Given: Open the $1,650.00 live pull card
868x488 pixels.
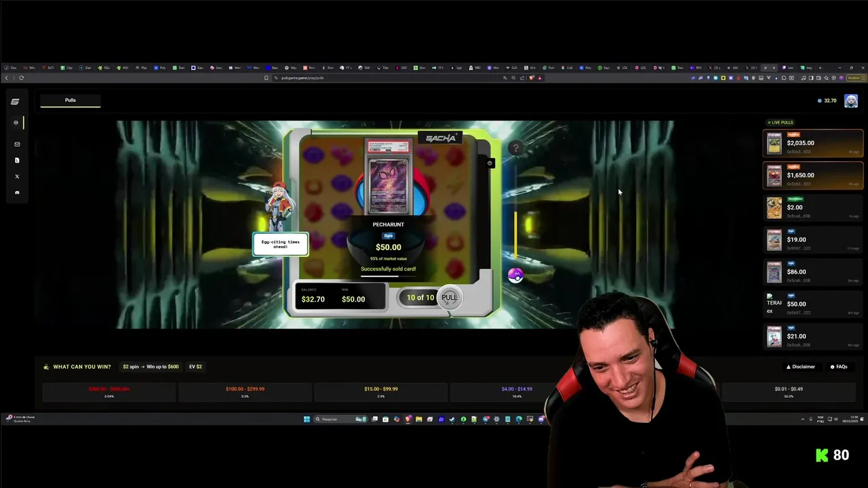Looking at the screenshot, I should [x=813, y=175].
